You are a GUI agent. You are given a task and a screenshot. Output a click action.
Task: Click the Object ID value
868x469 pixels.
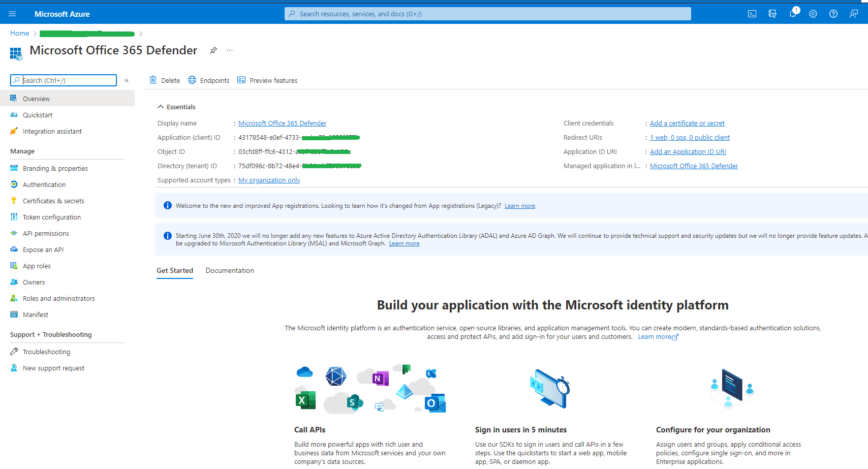point(294,151)
